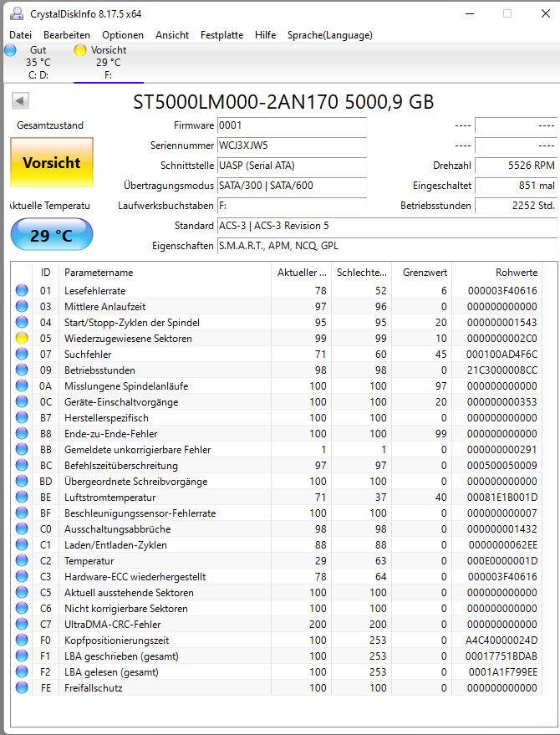Click status dot for Ende-zu-Ende-Fehler
The image size is (560, 735).
pyautogui.click(x=22, y=434)
